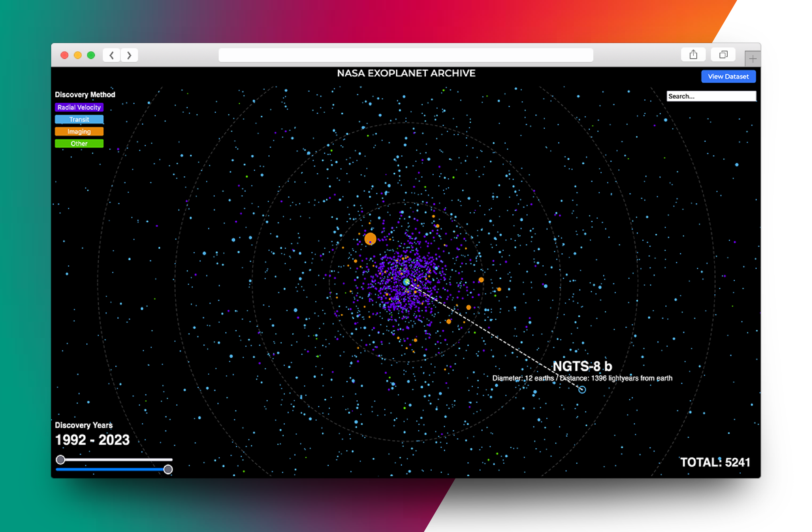The height and width of the screenshot is (532, 812).
Task: Open the share icon in toolbar
Action: click(x=693, y=55)
